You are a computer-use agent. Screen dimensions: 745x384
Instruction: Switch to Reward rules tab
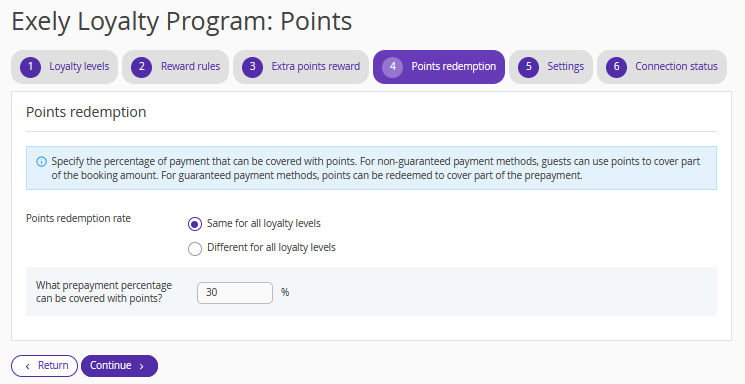click(x=175, y=67)
